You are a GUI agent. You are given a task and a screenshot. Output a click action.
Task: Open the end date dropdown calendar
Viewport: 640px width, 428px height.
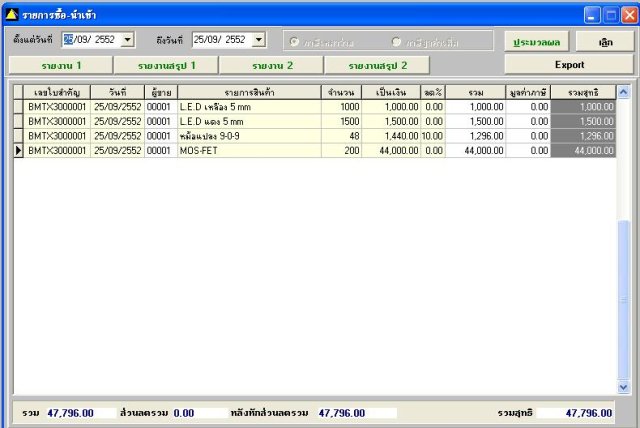coord(259,40)
